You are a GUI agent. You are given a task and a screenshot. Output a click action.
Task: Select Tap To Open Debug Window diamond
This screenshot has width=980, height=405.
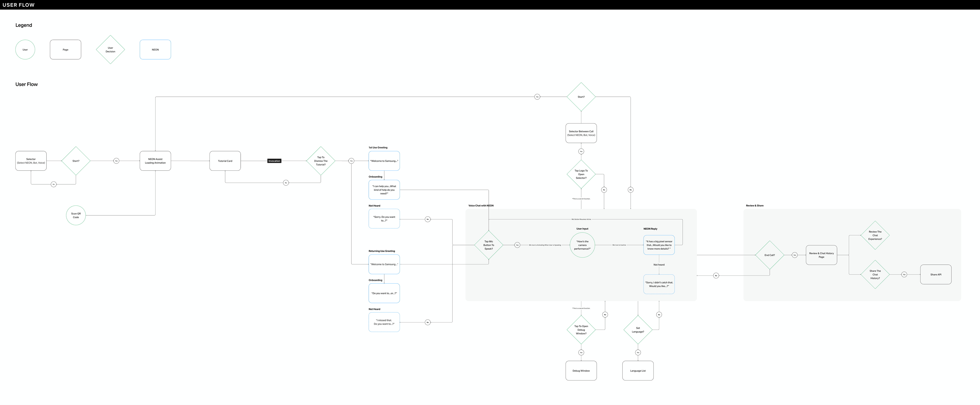pos(581,330)
